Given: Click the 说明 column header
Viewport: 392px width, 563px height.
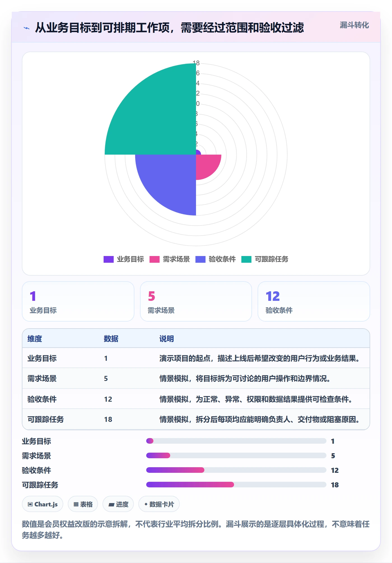Looking at the screenshot, I should [167, 339].
